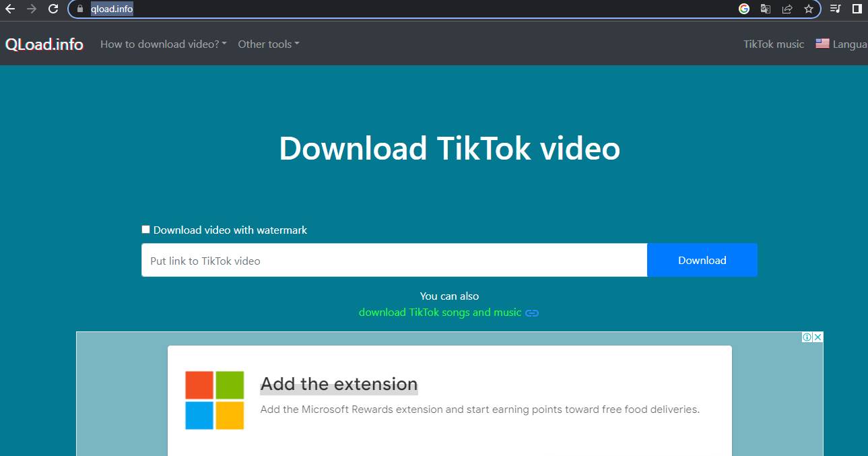The image size is (868, 456).
Task: Expand the Other tools dropdown
Action: (x=269, y=44)
